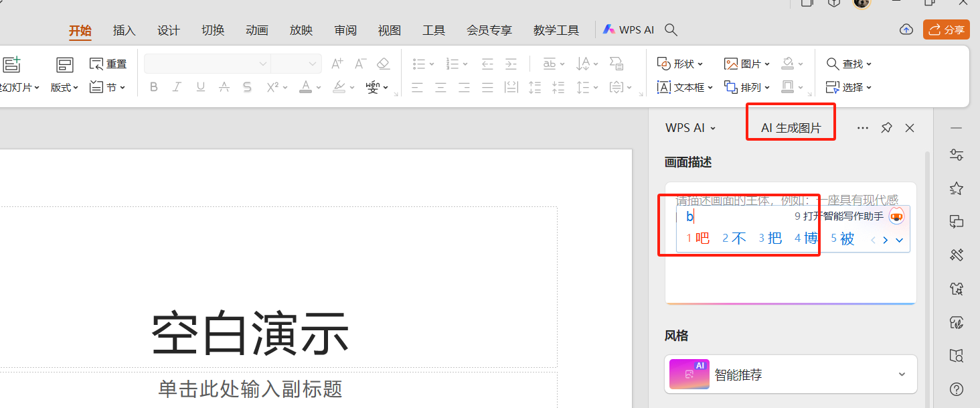Center align the text

coord(441,87)
